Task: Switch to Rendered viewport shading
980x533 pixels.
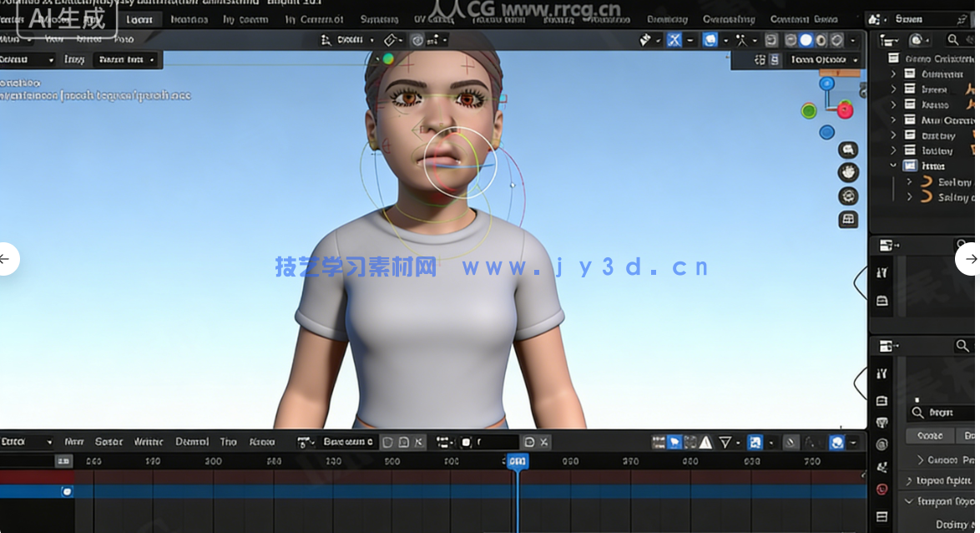Action: point(836,39)
